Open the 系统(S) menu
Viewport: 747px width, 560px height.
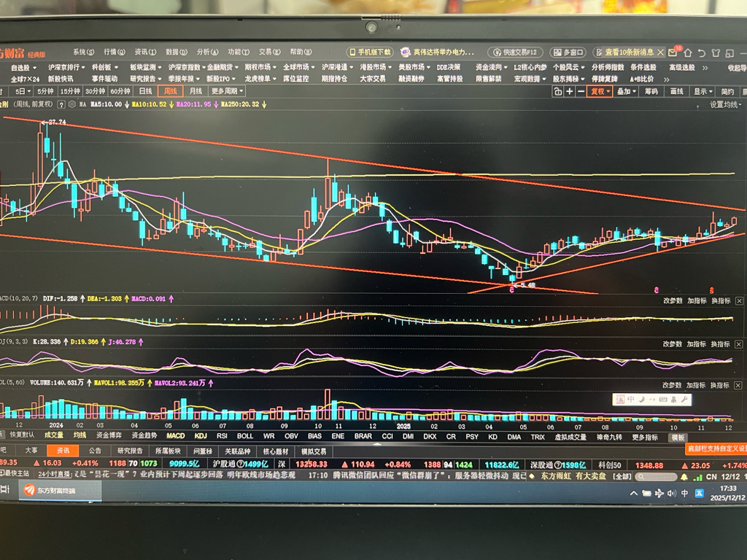tap(83, 52)
